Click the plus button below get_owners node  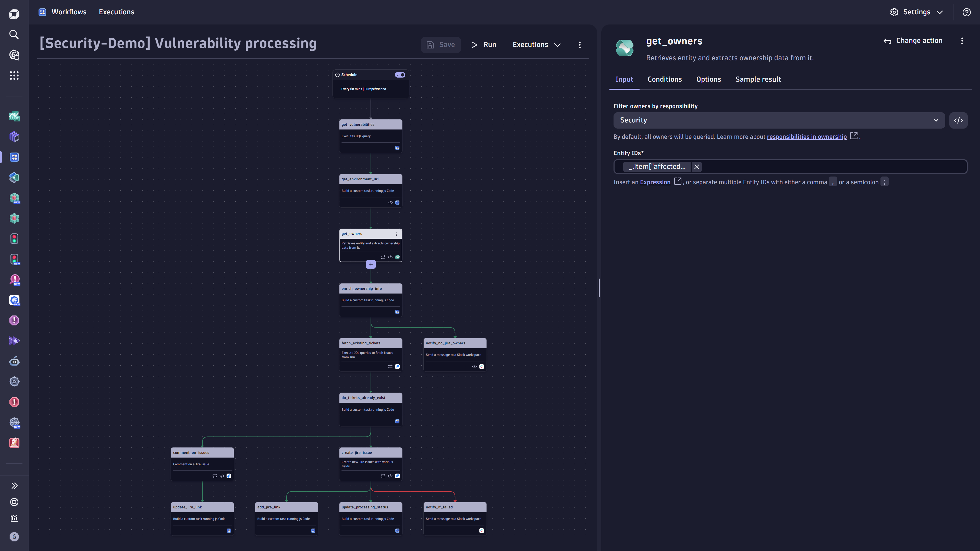tap(371, 264)
